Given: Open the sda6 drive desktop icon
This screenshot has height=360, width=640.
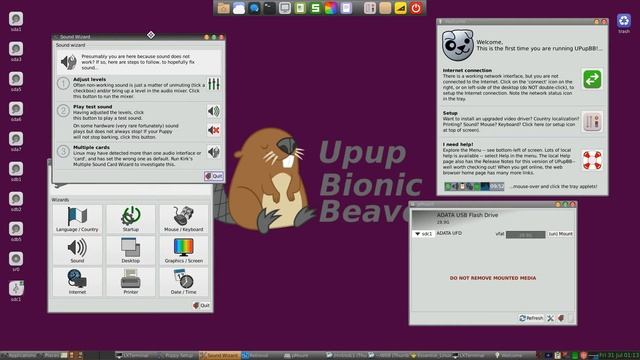Looking at the screenshot, I should pyautogui.click(x=16, y=111).
